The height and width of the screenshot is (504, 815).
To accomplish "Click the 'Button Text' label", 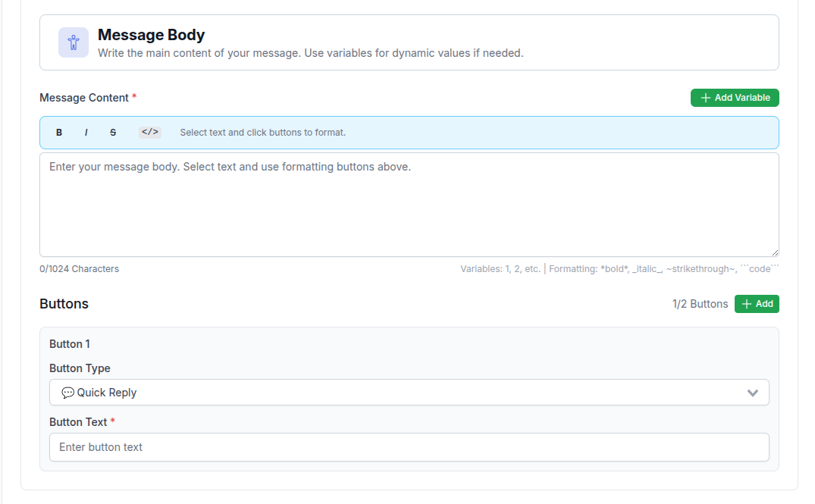I will tap(78, 422).
